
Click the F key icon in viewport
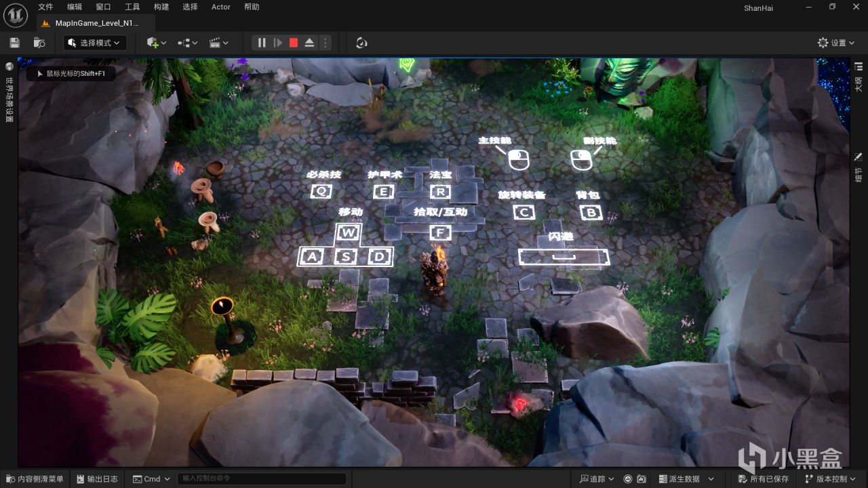(440, 232)
